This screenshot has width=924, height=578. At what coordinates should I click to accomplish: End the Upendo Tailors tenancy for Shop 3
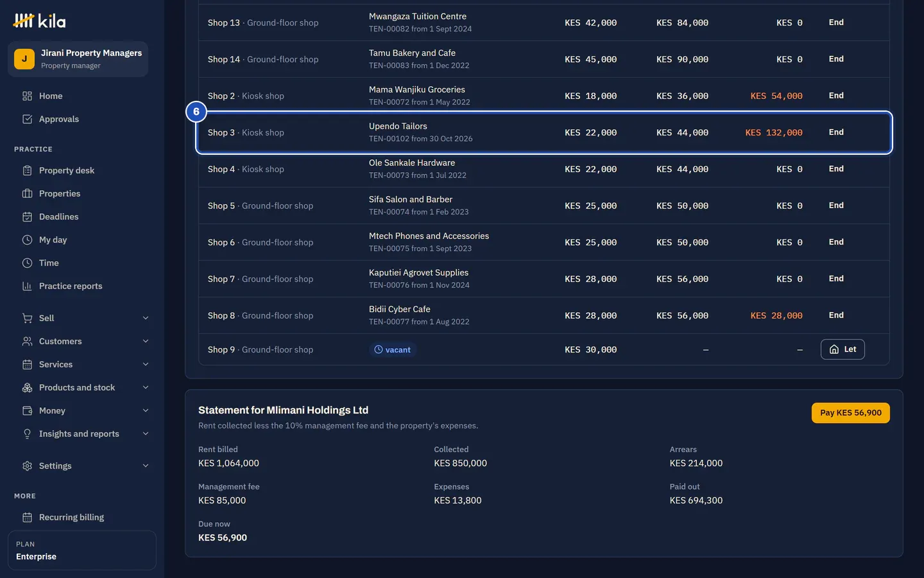tap(836, 132)
